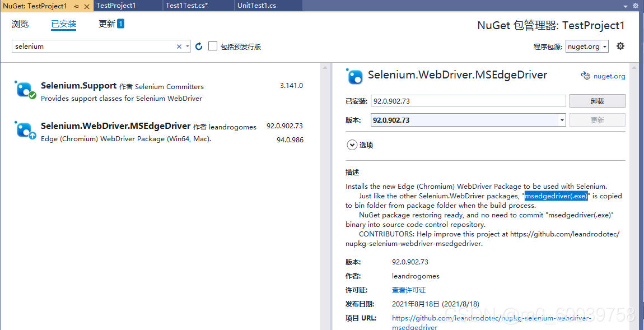
Task: Click the 更新 (Update) button
Action: point(597,120)
